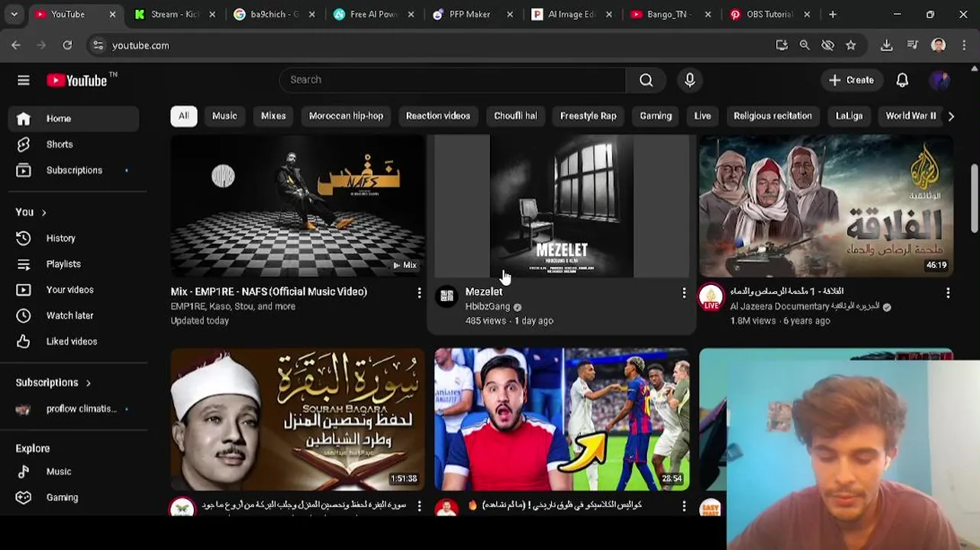Open HbibzGang channel avatar
Viewport: 980px width, 550px height.
[446, 296]
